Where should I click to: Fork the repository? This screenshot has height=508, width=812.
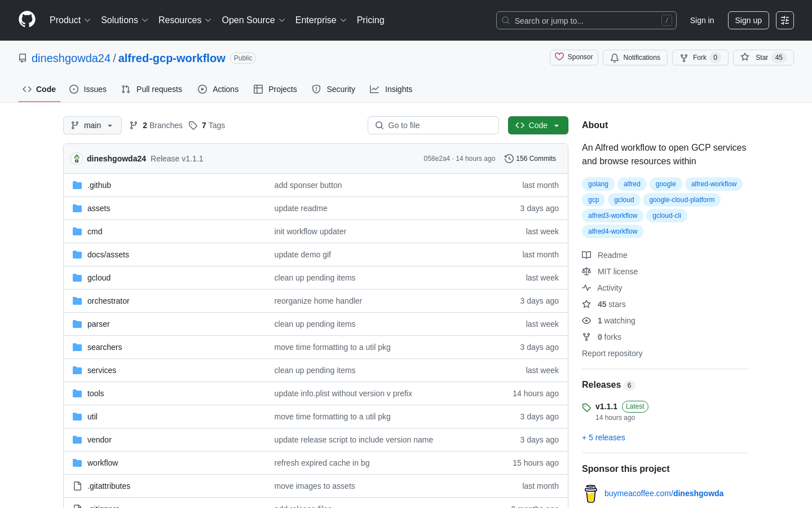[700, 58]
